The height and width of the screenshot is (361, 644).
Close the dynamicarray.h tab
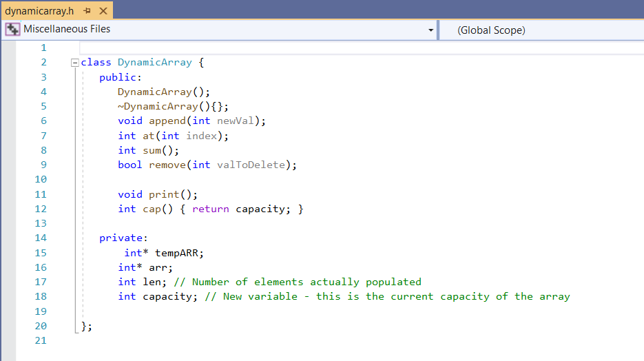coord(103,11)
